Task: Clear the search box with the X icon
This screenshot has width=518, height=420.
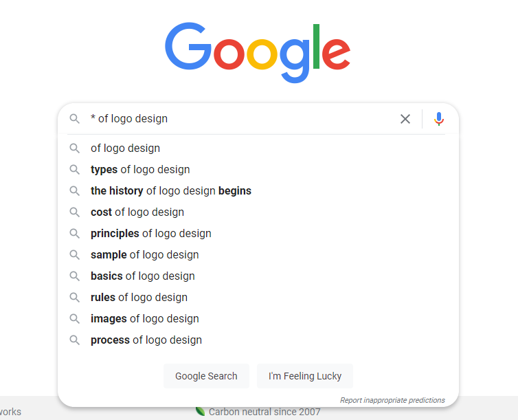Action: click(405, 119)
